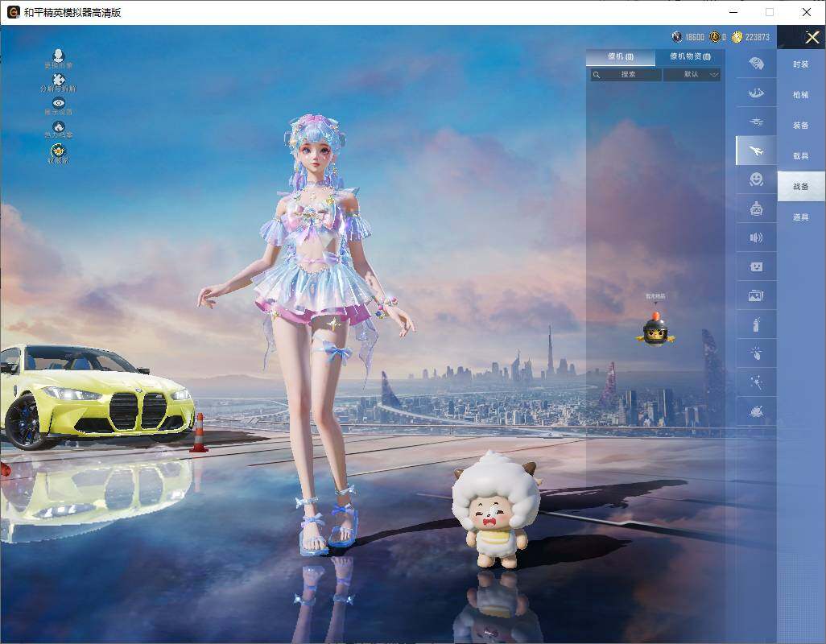The image size is (826, 644).
Task: Select the speaker voice pack icon
Action: coord(757,237)
